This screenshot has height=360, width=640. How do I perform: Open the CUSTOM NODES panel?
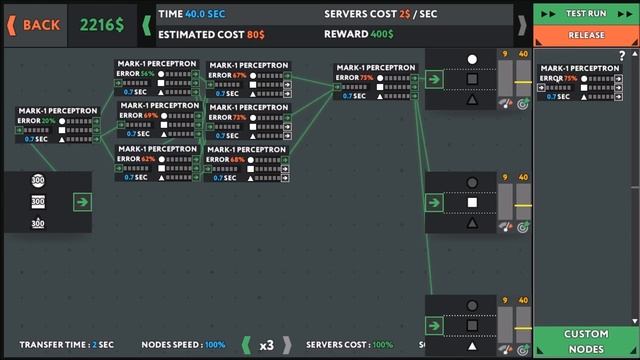(x=586, y=342)
